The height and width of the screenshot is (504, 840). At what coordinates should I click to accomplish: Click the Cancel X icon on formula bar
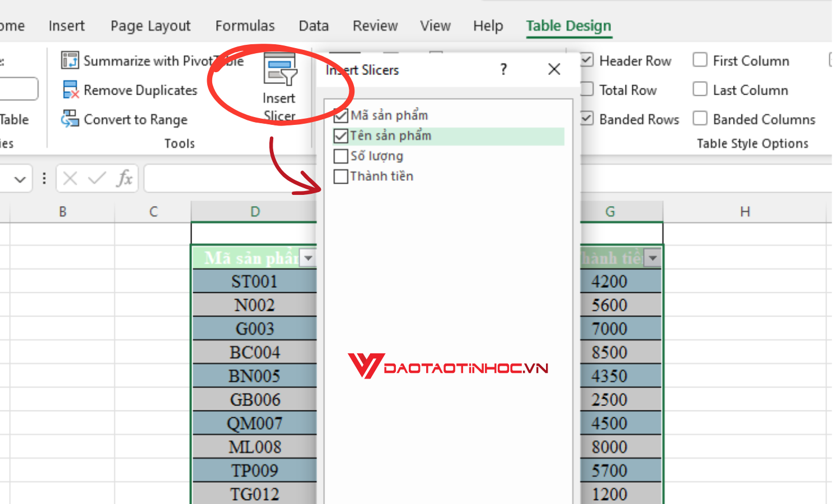click(69, 178)
